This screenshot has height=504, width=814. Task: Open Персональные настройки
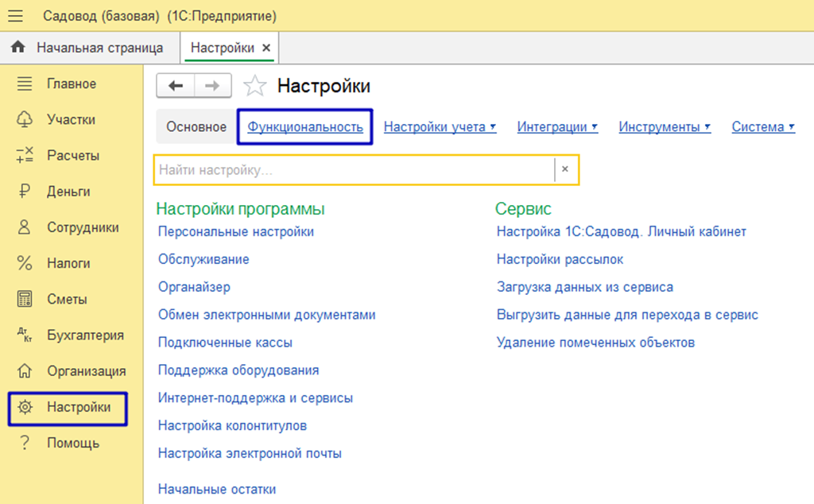(x=236, y=231)
